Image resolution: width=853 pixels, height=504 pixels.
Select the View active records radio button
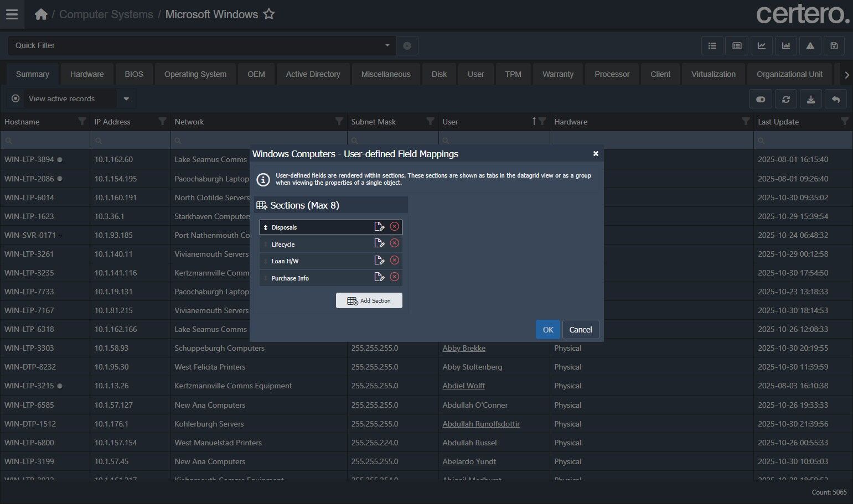click(x=15, y=98)
